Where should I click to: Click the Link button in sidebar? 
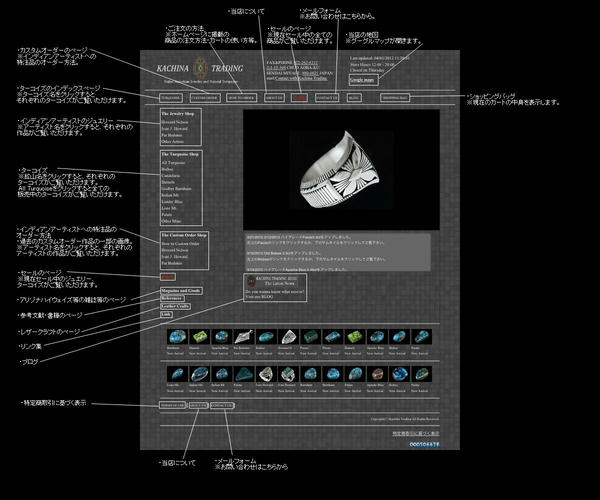point(166,314)
